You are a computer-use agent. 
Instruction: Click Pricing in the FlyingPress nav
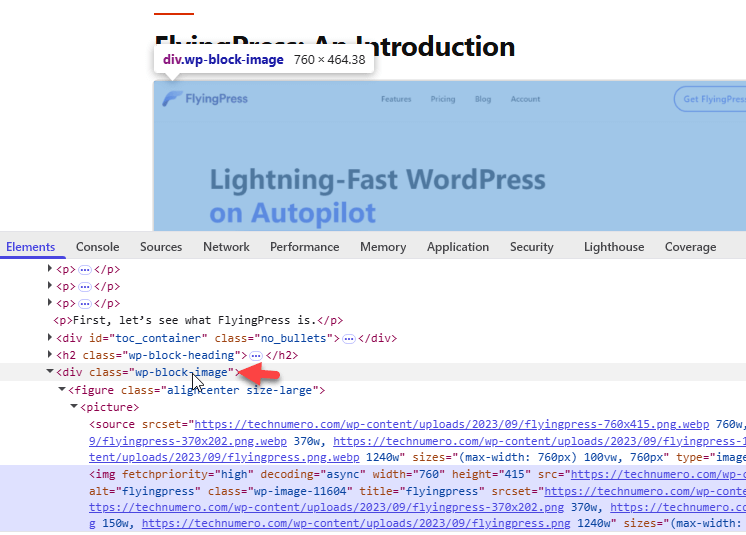pyautogui.click(x=443, y=99)
